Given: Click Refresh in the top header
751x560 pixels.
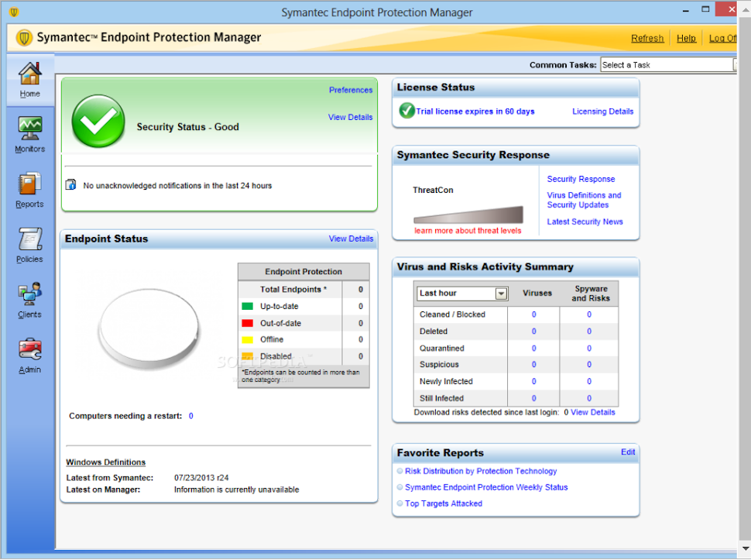Looking at the screenshot, I should click(646, 38).
